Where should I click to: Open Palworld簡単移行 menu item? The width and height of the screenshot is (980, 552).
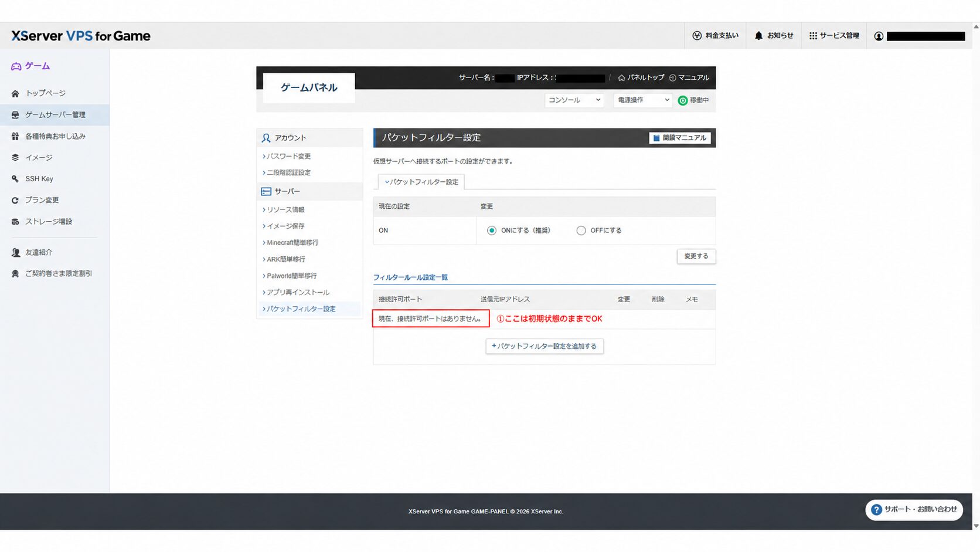pyautogui.click(x=290, y=276)
